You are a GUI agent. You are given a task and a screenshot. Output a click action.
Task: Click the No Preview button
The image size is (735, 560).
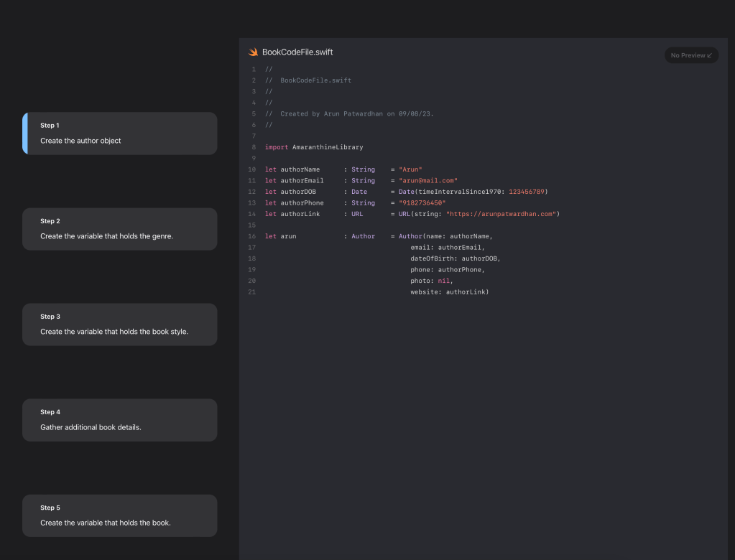coord(691,55)
